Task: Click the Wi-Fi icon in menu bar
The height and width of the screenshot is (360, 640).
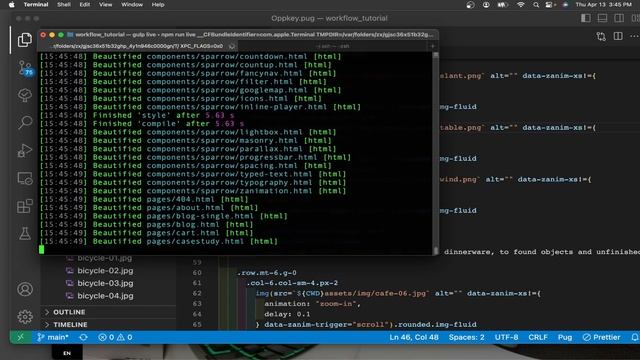Action: tap(520, 5)
